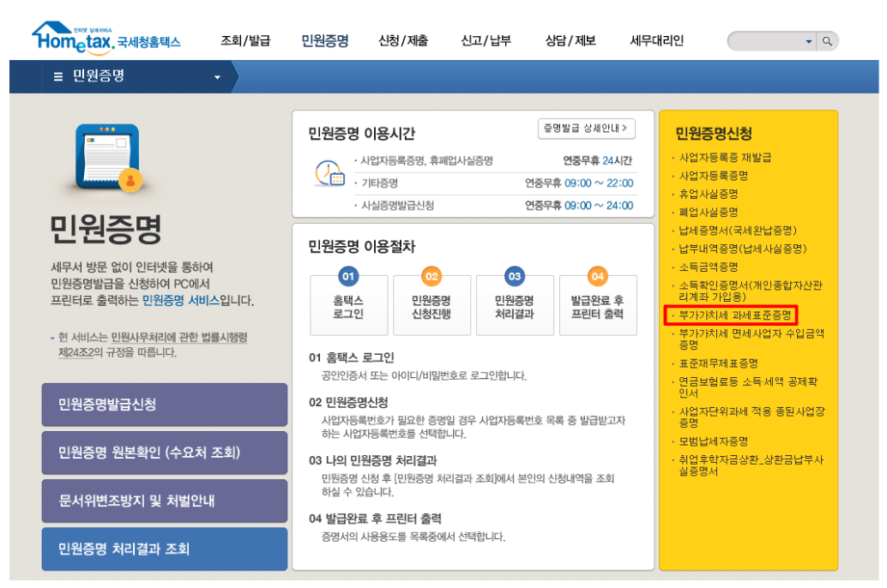Viewport: 887px width, 588px height.
Task: Open 증명발급 상세안내 with arrow
Action: 587,129
